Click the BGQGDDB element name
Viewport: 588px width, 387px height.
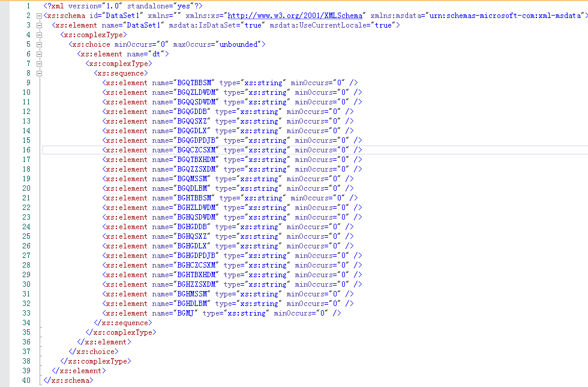192,112
